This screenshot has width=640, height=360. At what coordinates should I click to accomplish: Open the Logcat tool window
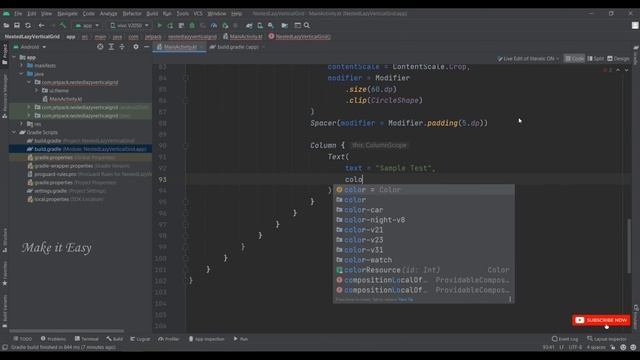140,339
